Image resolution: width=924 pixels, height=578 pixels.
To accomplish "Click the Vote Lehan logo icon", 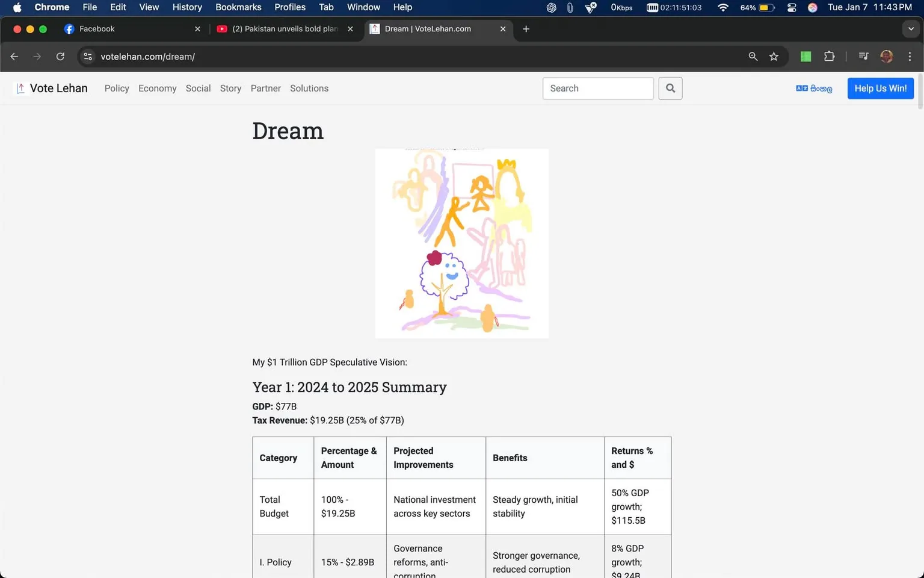I will (x=20, y=88).
